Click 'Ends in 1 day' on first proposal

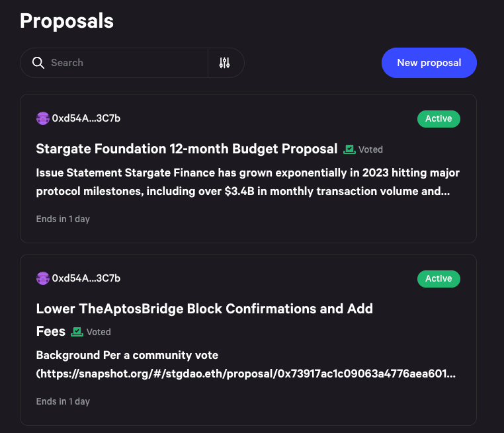63,219
